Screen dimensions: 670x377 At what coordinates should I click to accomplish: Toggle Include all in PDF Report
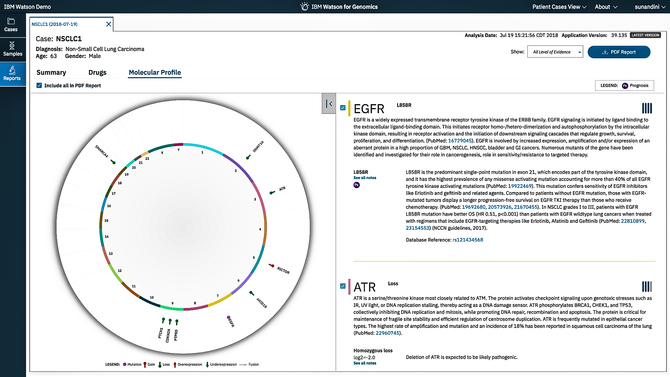39,85
